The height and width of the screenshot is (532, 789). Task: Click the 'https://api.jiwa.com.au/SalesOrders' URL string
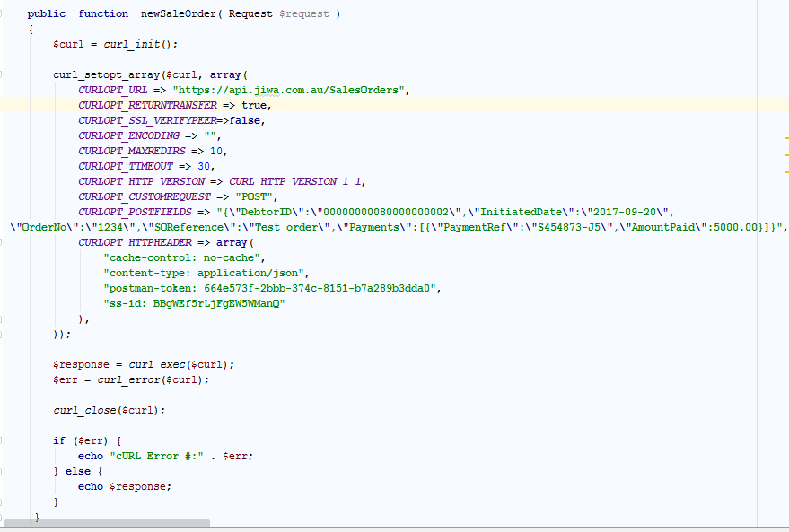tap(288, 90)
